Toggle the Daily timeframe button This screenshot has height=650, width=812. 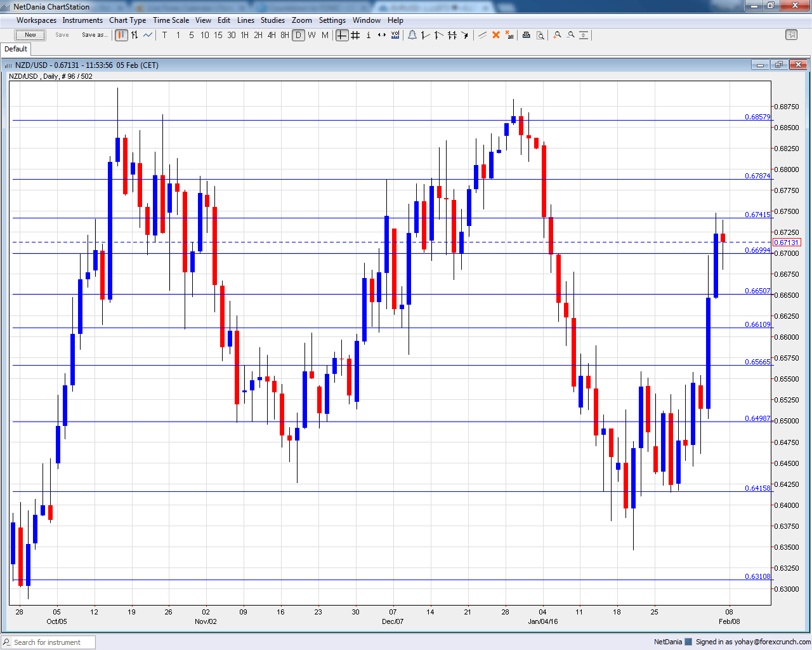[x=298, y=36]
